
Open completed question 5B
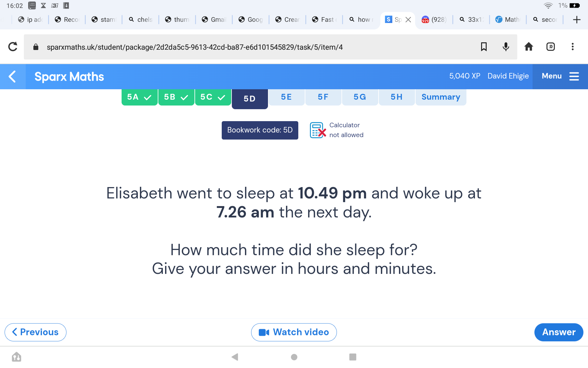176,97
